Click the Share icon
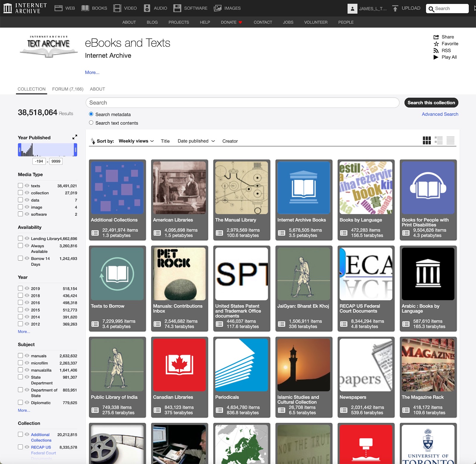The image size is (476, 464). [x=436, y=37]
